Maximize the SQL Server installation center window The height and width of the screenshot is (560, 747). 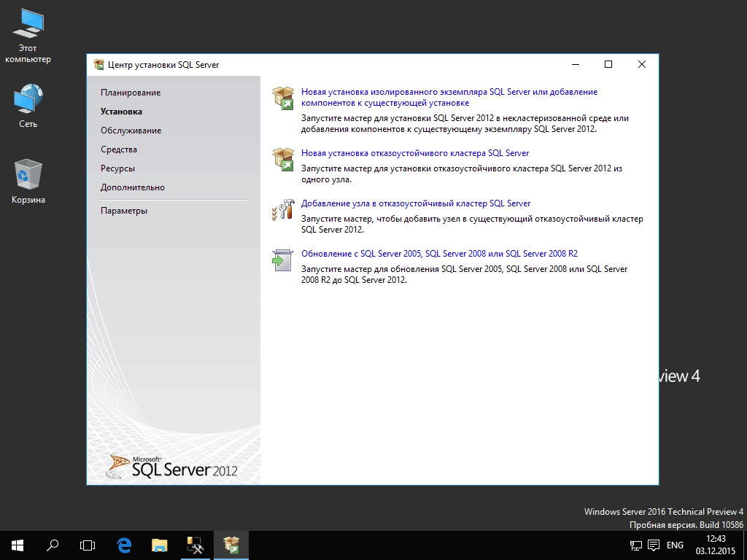coord(608,65)
